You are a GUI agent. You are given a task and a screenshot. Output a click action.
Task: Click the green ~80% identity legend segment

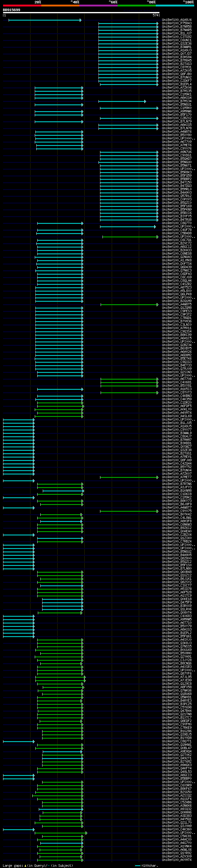pos(137,6)
